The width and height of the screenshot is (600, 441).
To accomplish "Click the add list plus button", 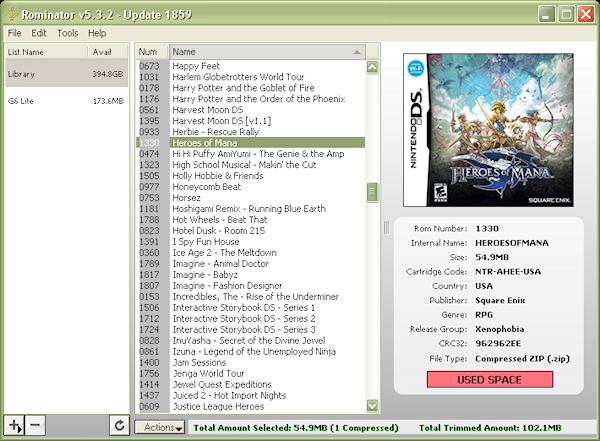I will 14,426.
